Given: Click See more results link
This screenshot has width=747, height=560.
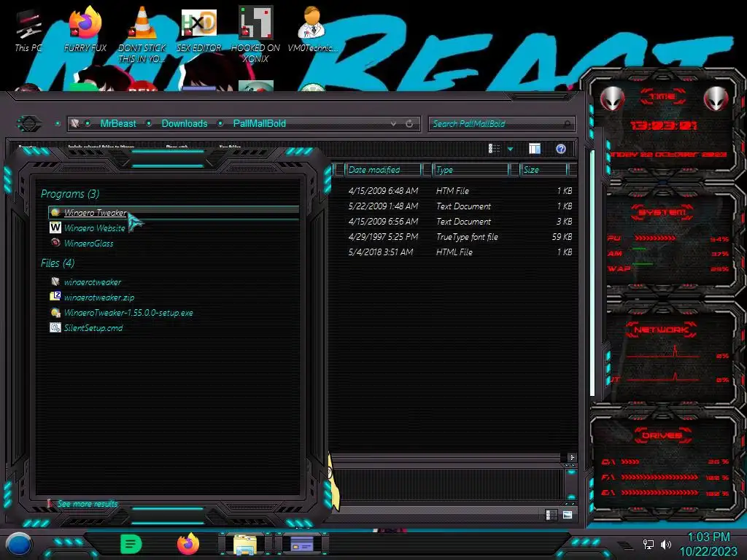Looking at the screenshot, I should (x=88, y=504).
